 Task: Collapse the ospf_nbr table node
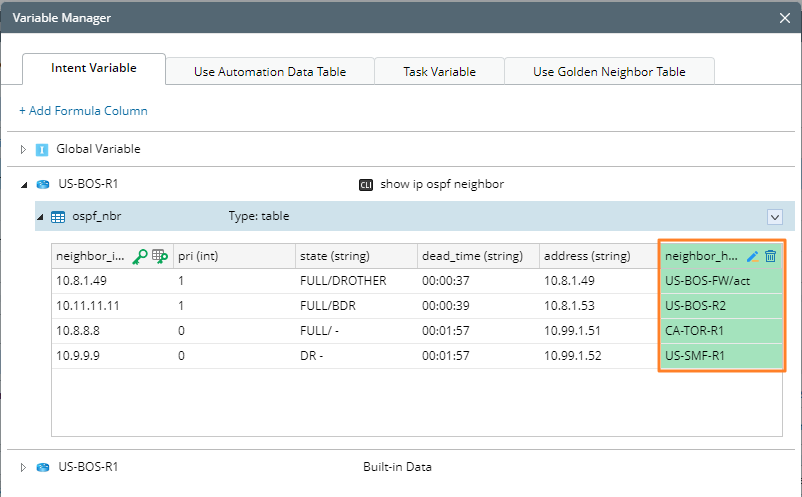40,216
